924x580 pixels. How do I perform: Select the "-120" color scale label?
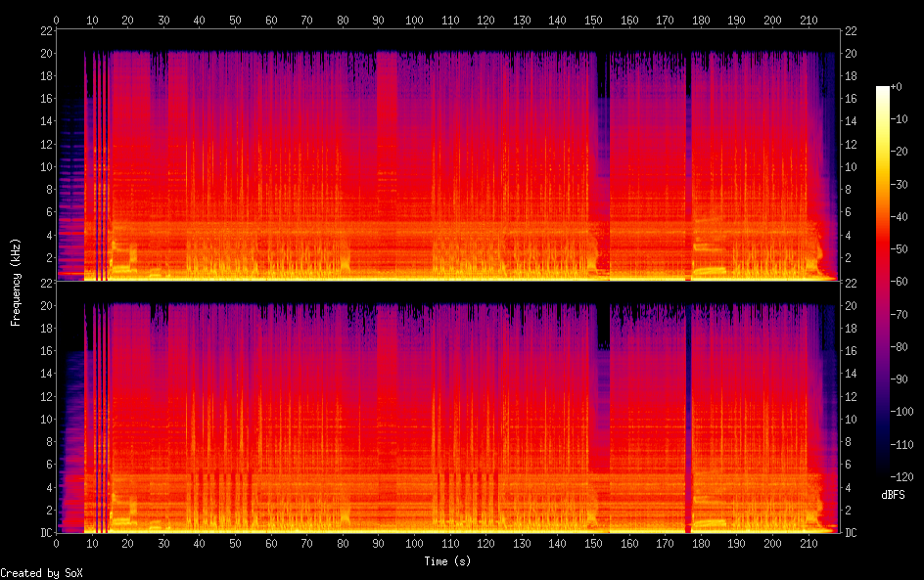(901, 477)
